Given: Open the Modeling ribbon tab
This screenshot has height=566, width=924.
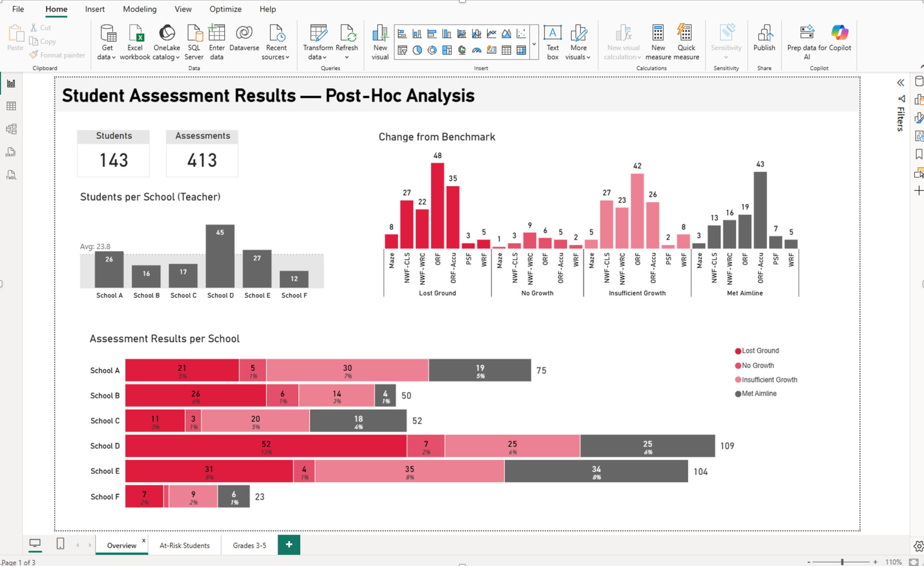Looking at the screenshot, I should 139,9.
